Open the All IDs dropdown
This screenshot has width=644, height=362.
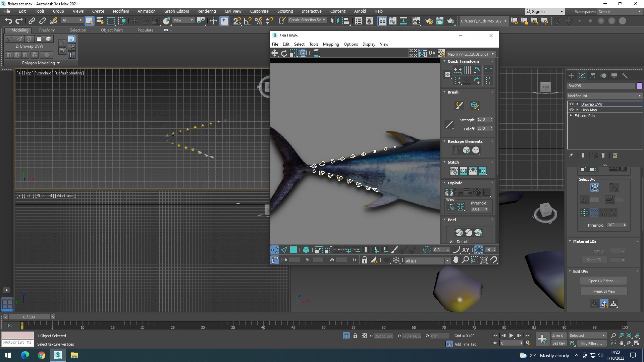coord(427,261)
